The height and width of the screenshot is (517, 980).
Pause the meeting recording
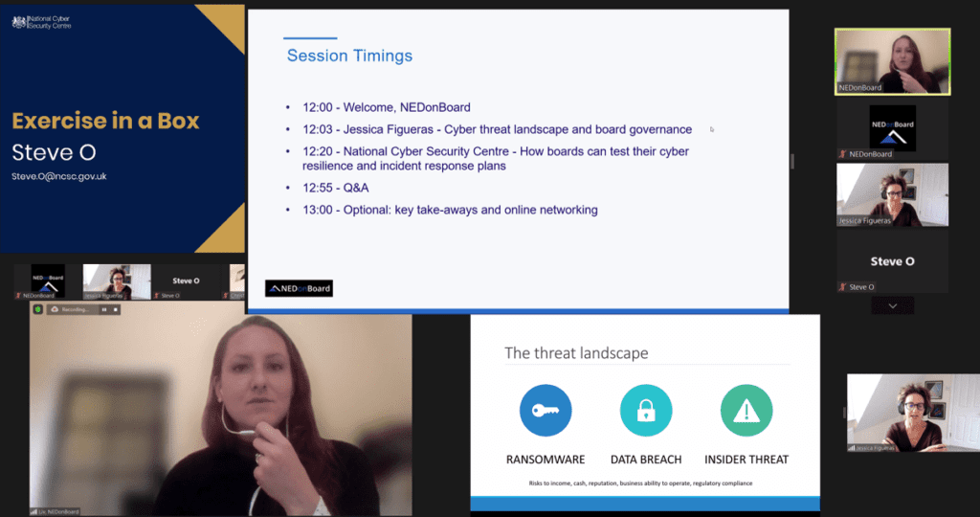pyautogui.click(x=104, y=309)
